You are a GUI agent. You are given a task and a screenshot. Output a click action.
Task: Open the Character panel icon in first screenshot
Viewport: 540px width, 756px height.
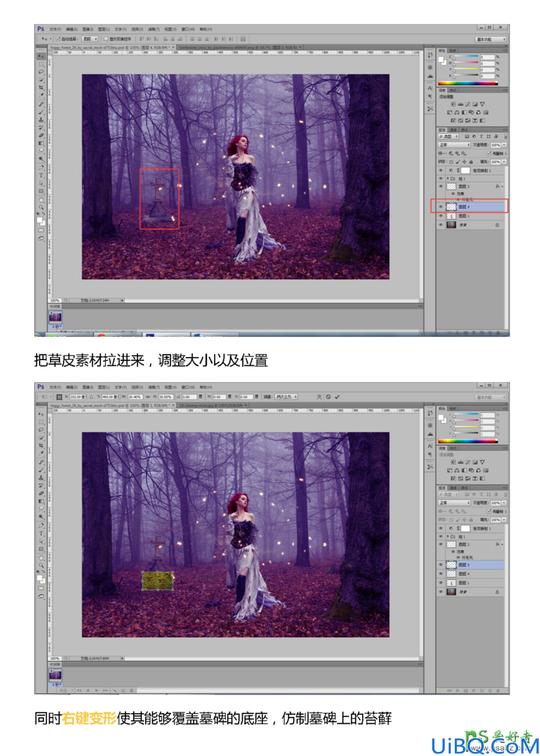click(430, 88)
